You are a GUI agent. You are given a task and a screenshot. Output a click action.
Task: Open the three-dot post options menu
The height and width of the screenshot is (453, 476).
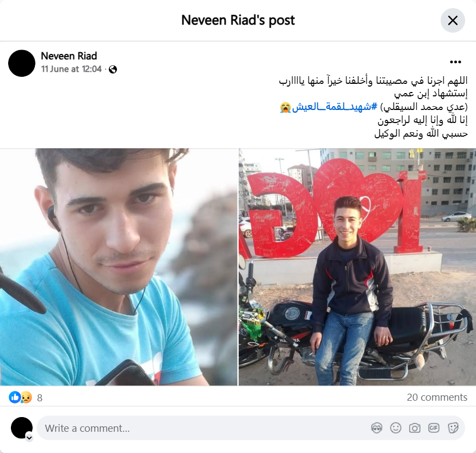tap(455, 62)
